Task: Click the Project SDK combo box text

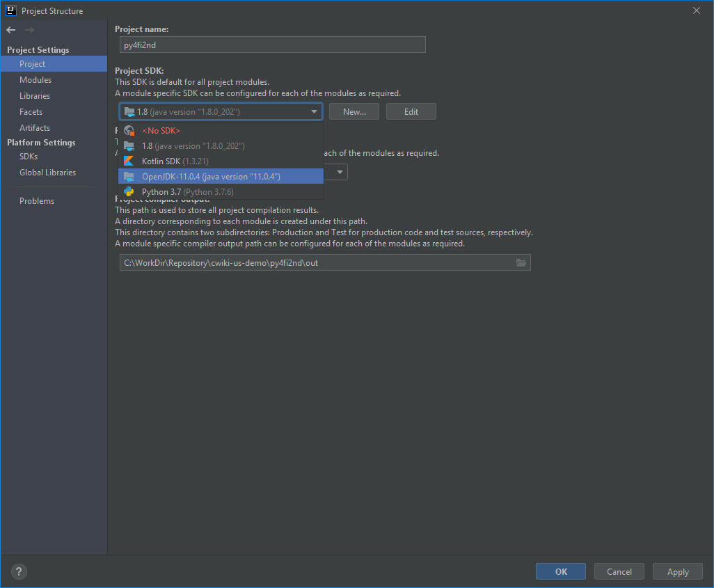Action: click(189, 111)
